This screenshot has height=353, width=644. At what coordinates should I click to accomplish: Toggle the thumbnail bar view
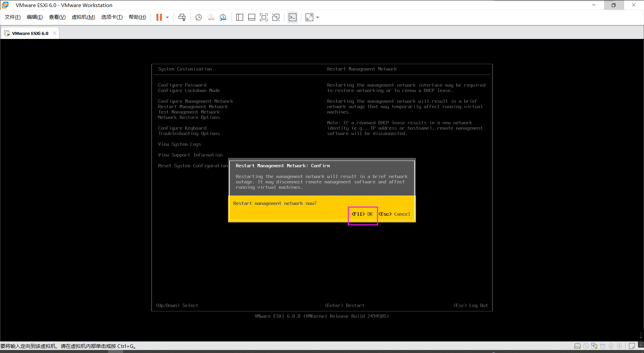pos(252,17)
